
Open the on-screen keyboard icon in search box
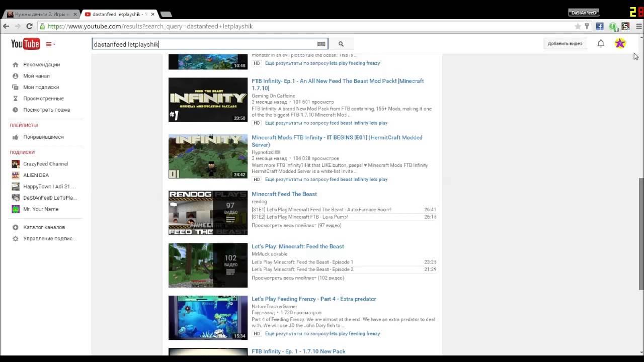pyautogui.click(x=321, y=44)
